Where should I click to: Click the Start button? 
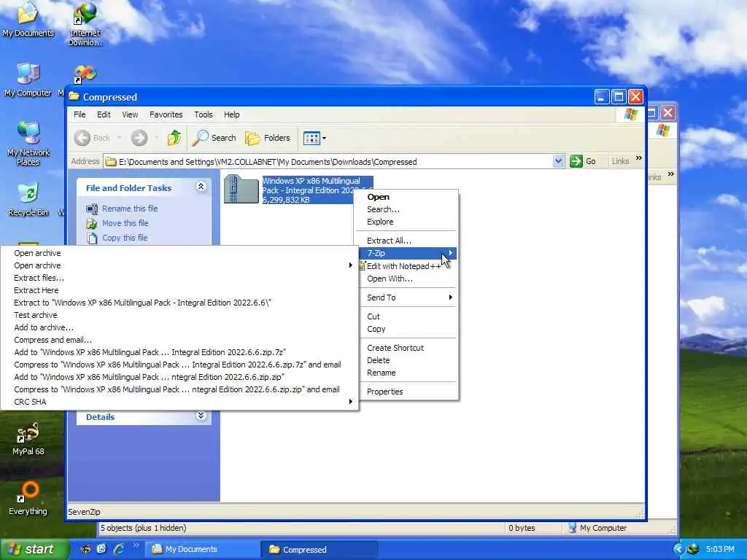34,550
